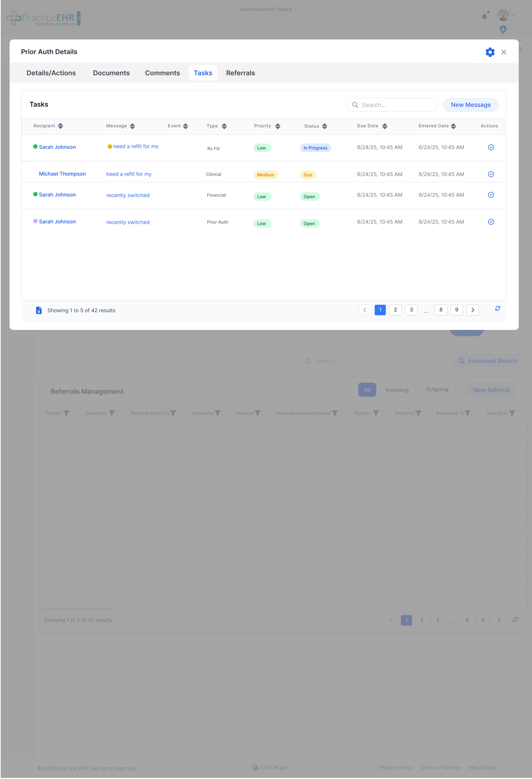Click the PracticeEHR logo

pyautogui.click(x=44, y=18)
